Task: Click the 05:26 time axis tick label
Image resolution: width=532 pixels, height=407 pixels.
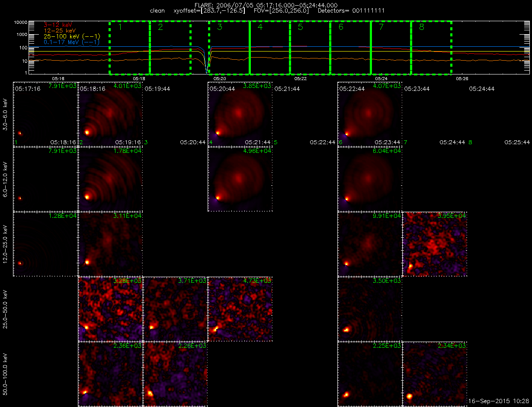Action: (462, 78)
